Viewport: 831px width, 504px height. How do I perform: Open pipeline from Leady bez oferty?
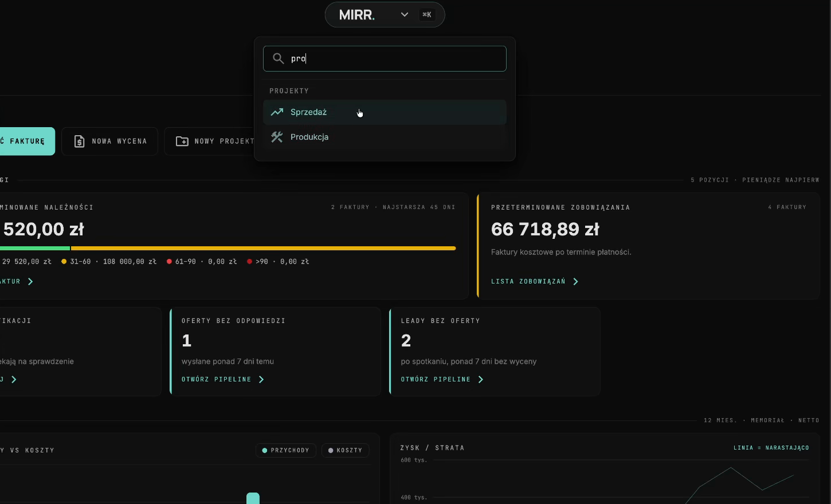pos(442,380)
